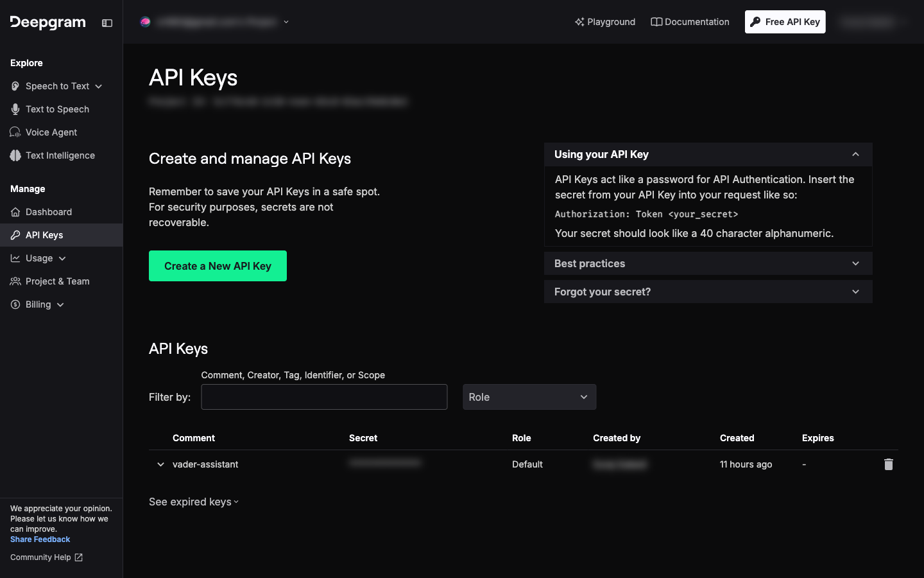Image resolution: width=924 pixels, height=578 pixels.
Task: Click the 11 hours ago cell
Action: (746, 464)
